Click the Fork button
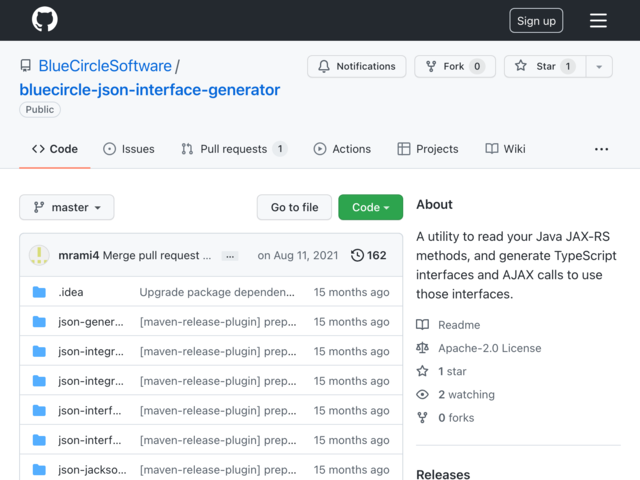Viewport: 640px width, 480px height. point(455,66)
